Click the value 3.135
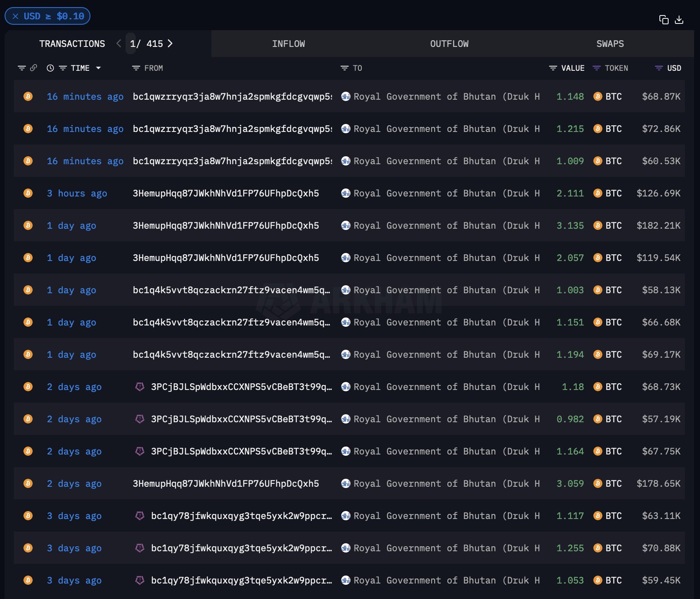 point(570,225)
